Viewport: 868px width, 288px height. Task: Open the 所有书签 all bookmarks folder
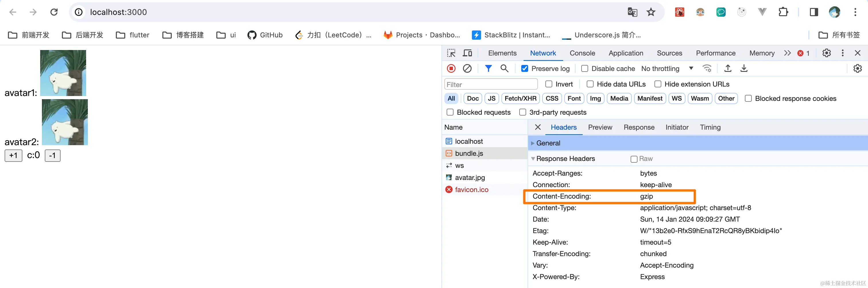839,35
